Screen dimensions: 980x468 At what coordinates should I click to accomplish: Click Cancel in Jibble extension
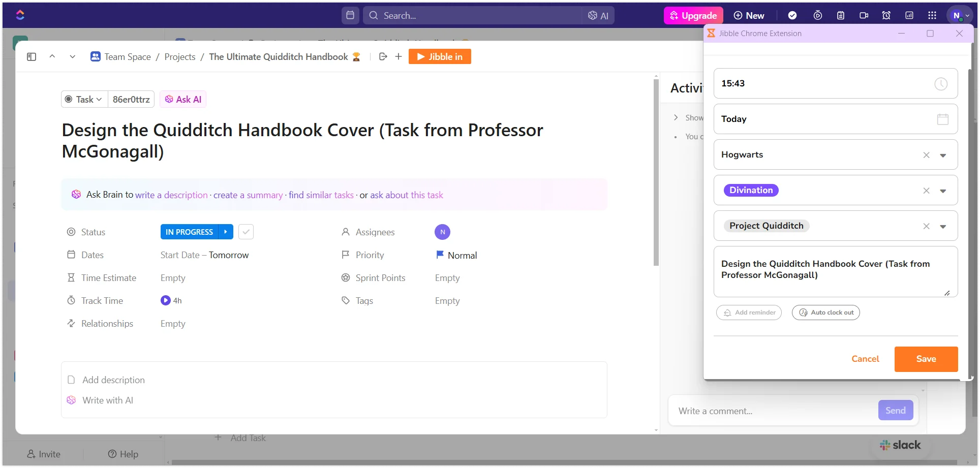pyautogui.click(x=865, y=359)
